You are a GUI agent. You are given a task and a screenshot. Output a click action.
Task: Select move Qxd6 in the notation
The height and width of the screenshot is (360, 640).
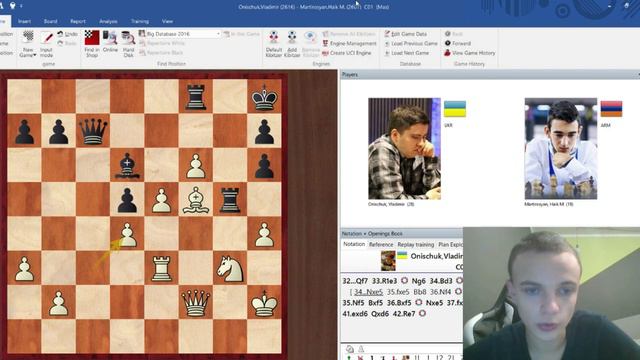click(380, 314)
